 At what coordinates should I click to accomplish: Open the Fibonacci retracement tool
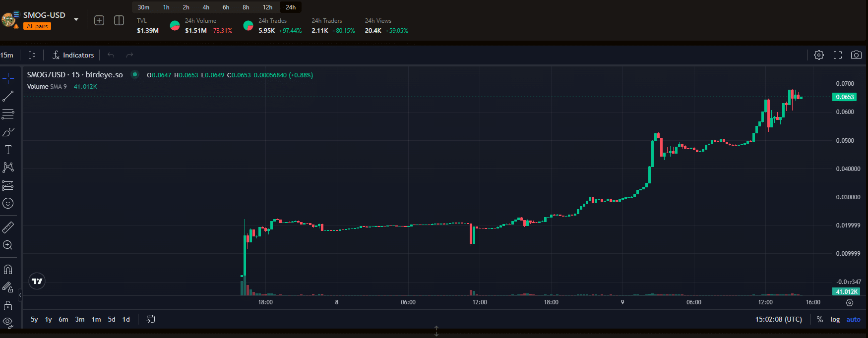(x=8, y=114)
